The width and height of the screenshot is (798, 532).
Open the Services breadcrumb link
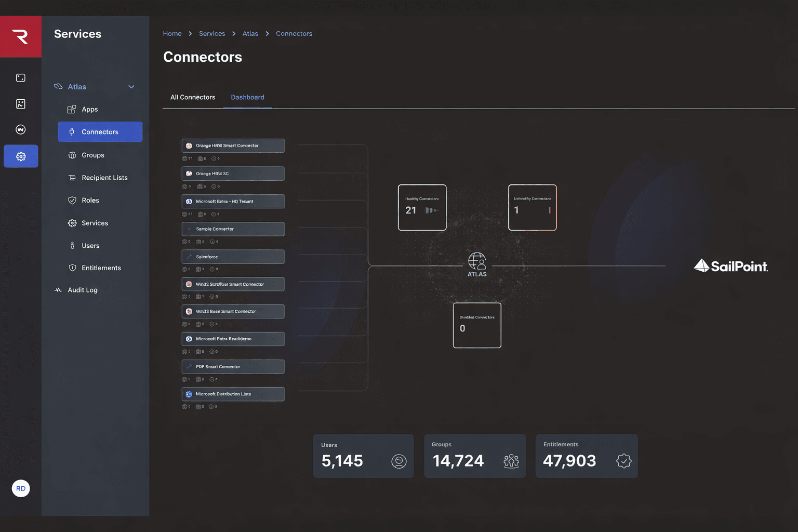pos(211,33)
